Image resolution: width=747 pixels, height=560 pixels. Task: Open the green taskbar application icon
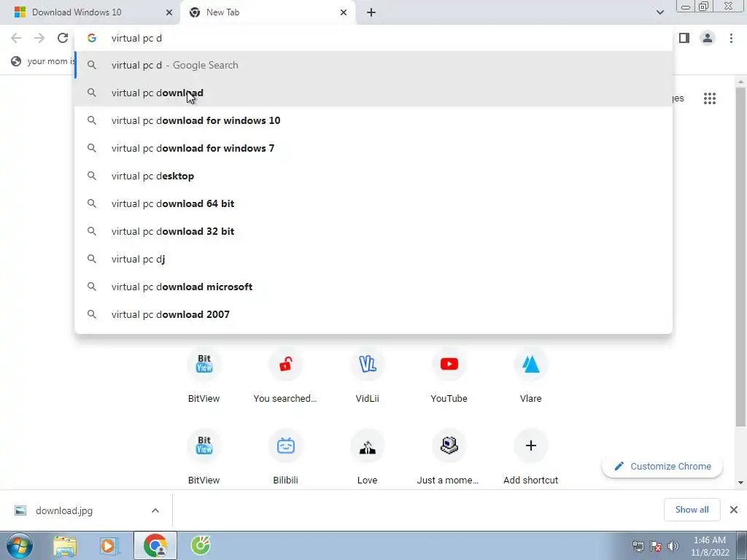pyautogui.click(x=201, y=545)
